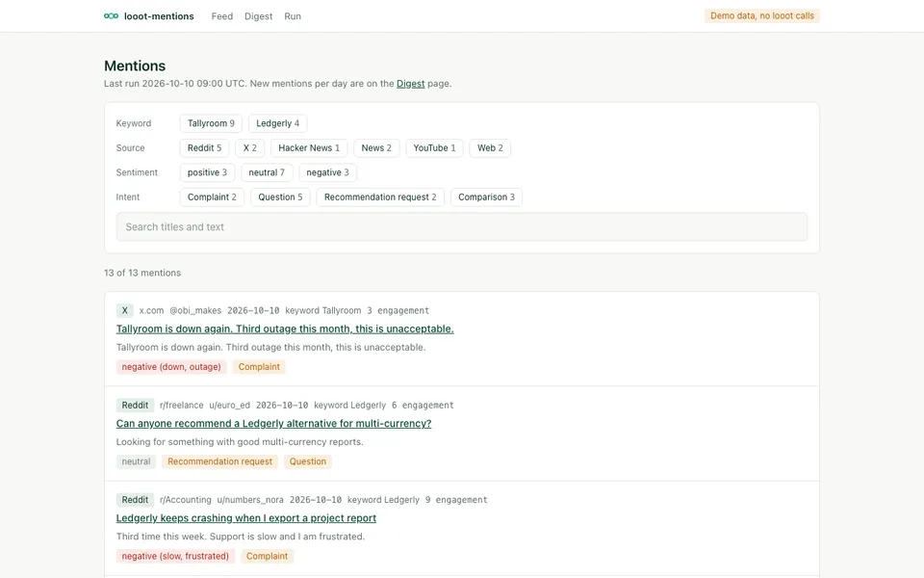Click the negative (down, outage) tag
Screen dimensions: 924x578
pyautogui.click(x=171, y=367)
